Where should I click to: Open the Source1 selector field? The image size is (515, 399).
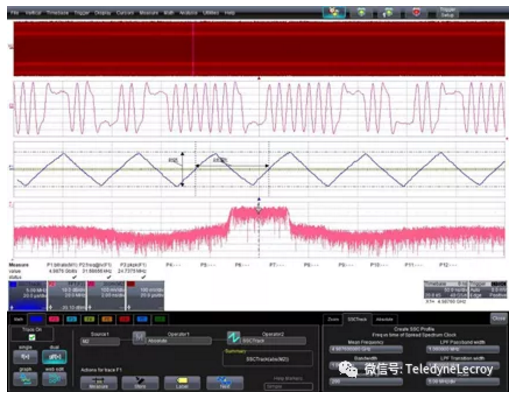coord(100,341)
